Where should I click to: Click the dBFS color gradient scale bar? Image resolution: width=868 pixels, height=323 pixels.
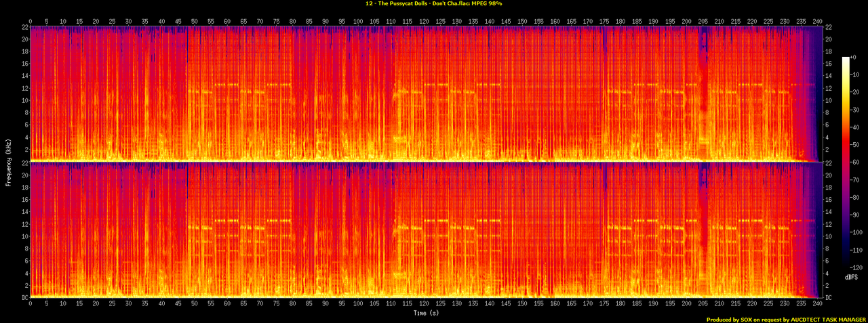[x=846, y=161]
